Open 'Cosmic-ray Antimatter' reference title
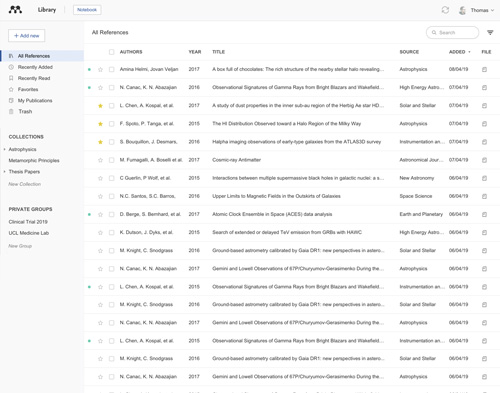Viewport: 500px width, 393px height. [236, 160]
